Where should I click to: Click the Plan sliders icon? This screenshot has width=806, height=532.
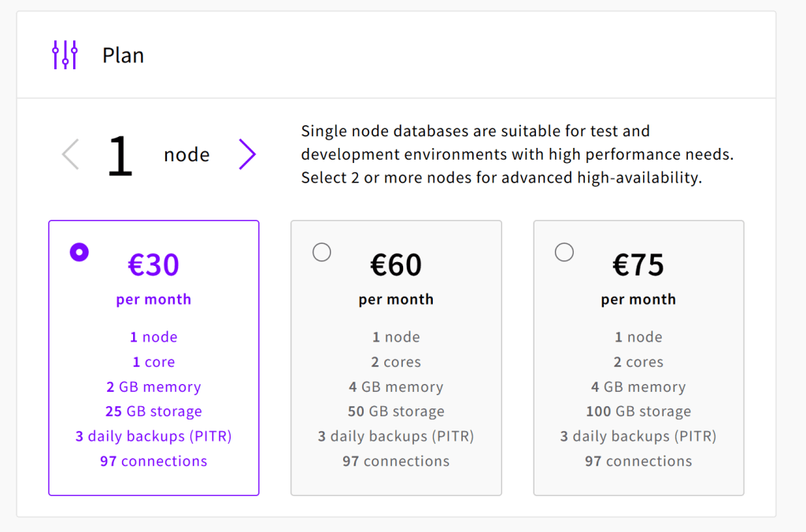tap(65, 54)
